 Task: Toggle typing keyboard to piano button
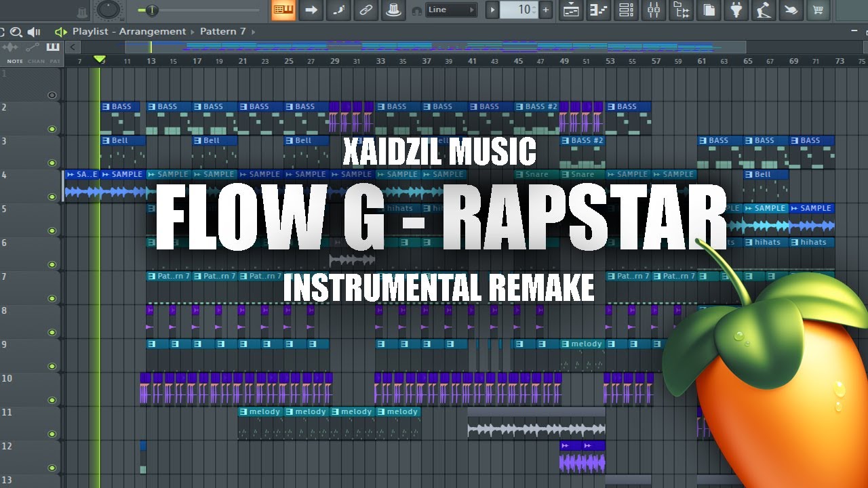pos(283,9)
